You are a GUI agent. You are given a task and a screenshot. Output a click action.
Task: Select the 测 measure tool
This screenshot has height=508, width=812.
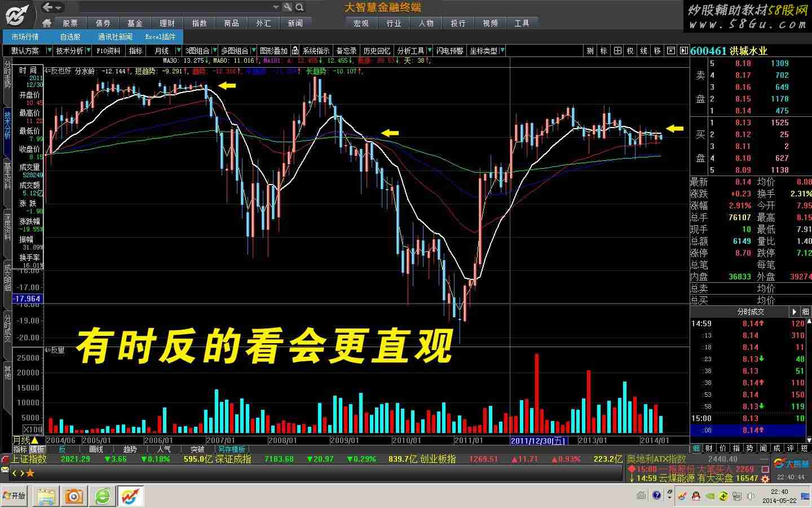pyautogui.click(x=590, y=51)
